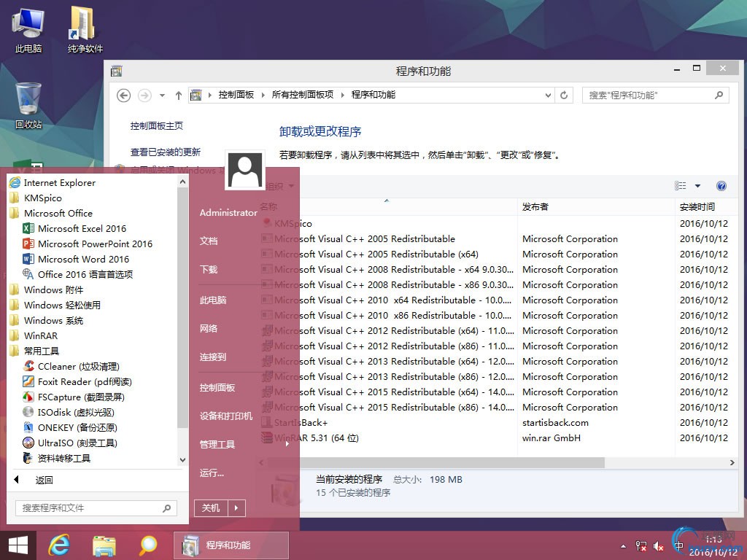Open the 运行... dialog
The height and width of the screenshot is (560, 747).
click(212, 472)
